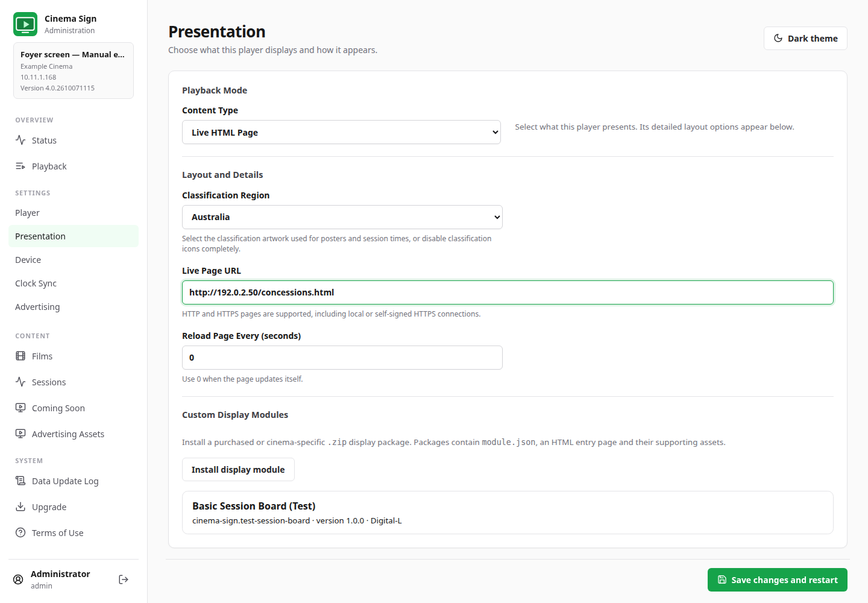Click the Advertising Assets monitor icon
The image size is (868, 603).
[20, 434]
